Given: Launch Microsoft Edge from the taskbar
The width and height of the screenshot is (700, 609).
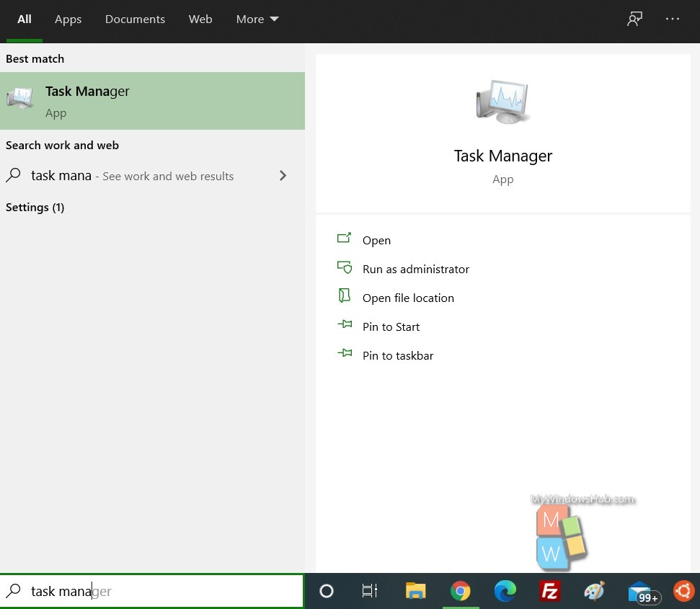Looking at the screenshot, I should 505,591.
